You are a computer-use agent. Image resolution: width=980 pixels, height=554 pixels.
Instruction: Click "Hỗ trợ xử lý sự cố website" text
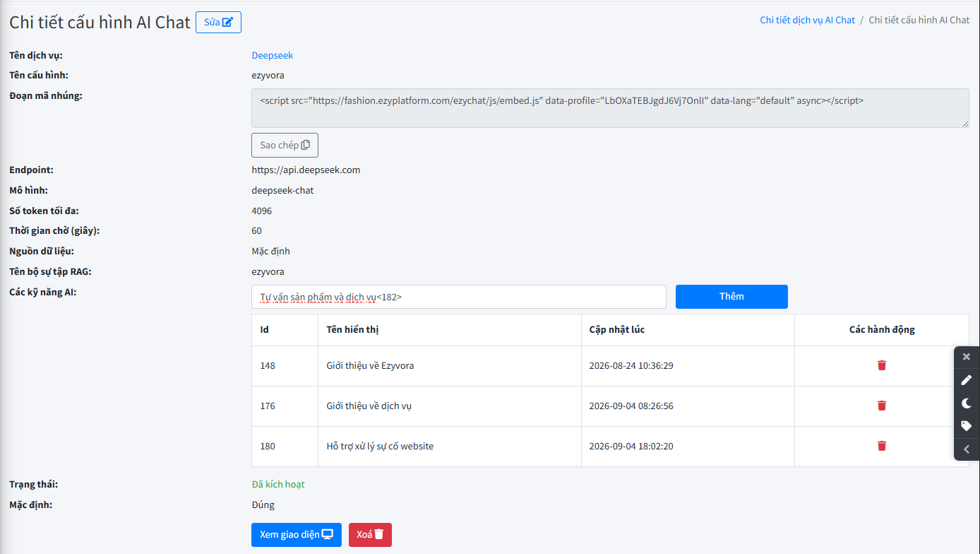coord(380,447)
